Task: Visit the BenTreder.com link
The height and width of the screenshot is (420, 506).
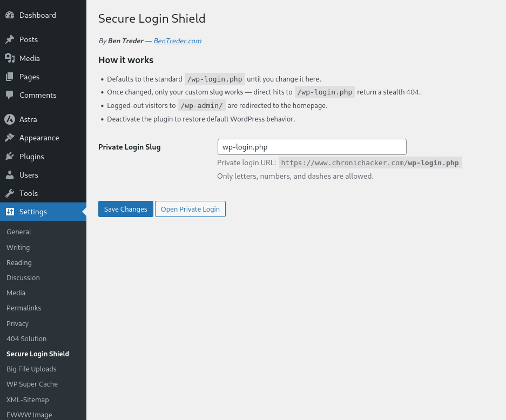Action: (177, 40)
